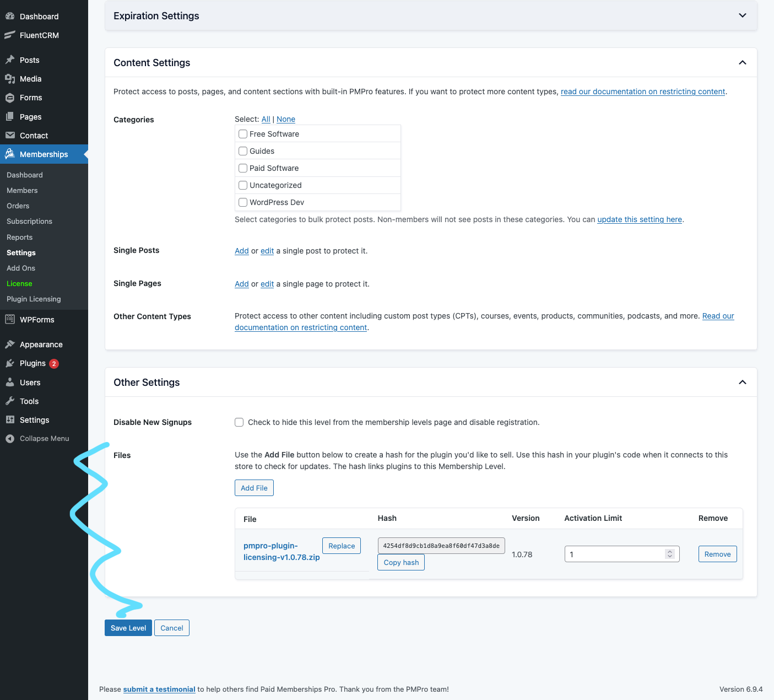The image size is (774, 700).
Task: Click the Plugins update count badge
Action: tap(54, 363)
